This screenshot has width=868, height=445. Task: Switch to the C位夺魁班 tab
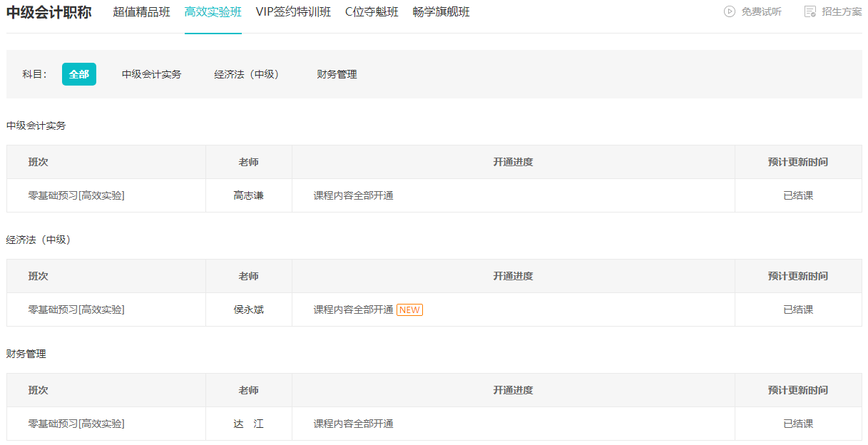[370, 11]
